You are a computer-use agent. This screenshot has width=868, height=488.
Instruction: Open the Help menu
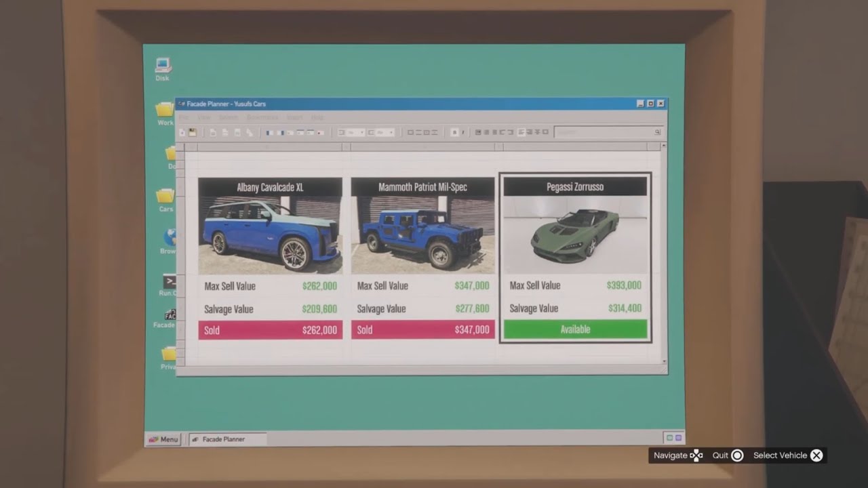[317, 117]
